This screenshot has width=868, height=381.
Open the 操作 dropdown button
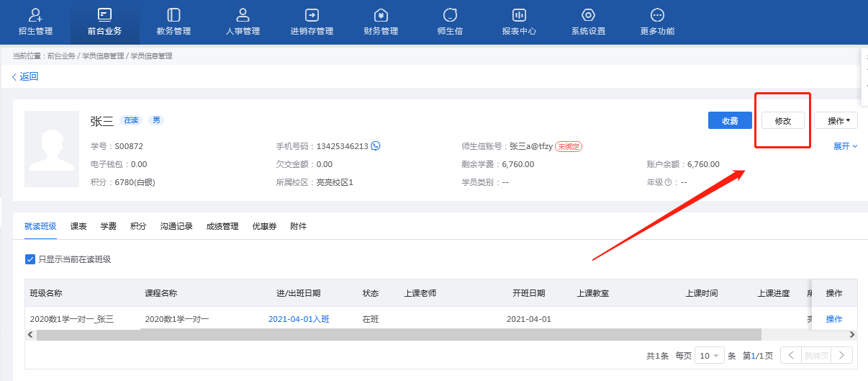(836, 120)
